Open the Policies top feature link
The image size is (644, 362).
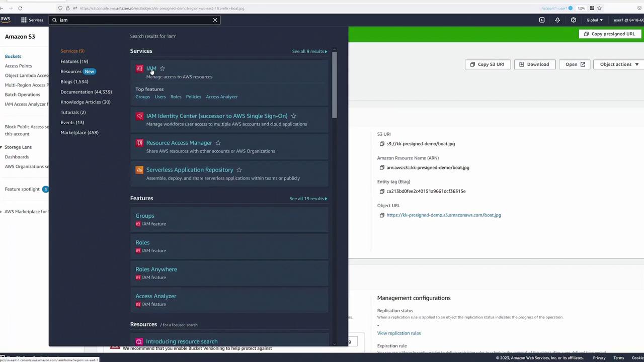tap(194, 97)
